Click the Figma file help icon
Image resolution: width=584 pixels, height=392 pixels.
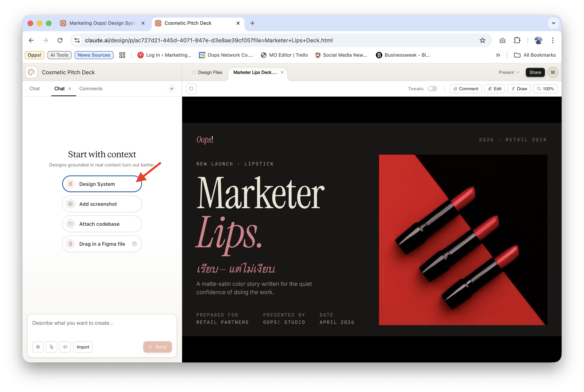[x=134, y=244]
